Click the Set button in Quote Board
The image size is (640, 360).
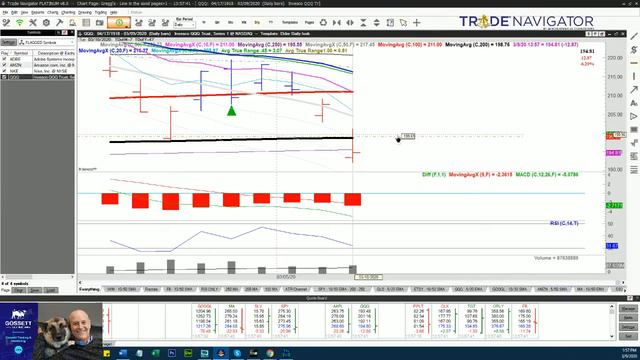point(628,336)
